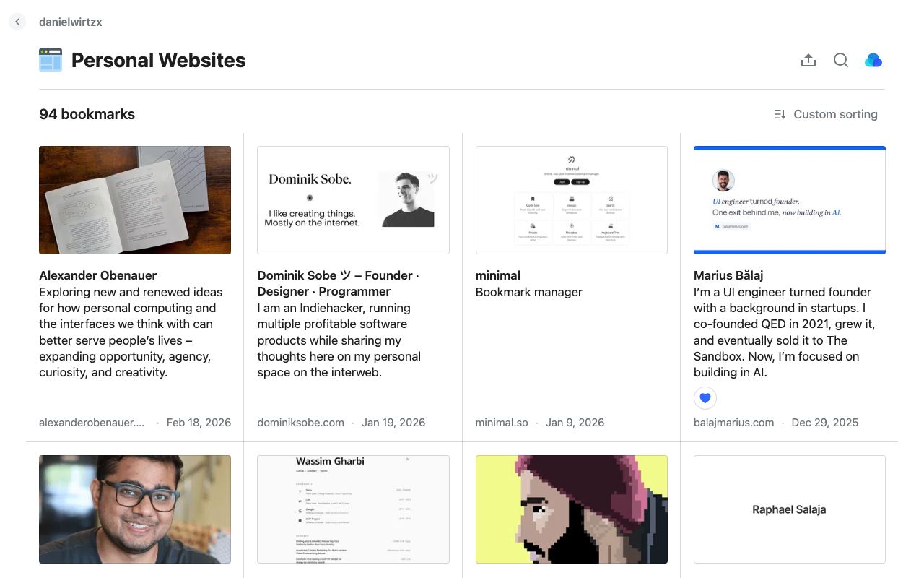Open the Custom sorting dropdown
Viewport: 924px width, 578px height.
point(826,114)
